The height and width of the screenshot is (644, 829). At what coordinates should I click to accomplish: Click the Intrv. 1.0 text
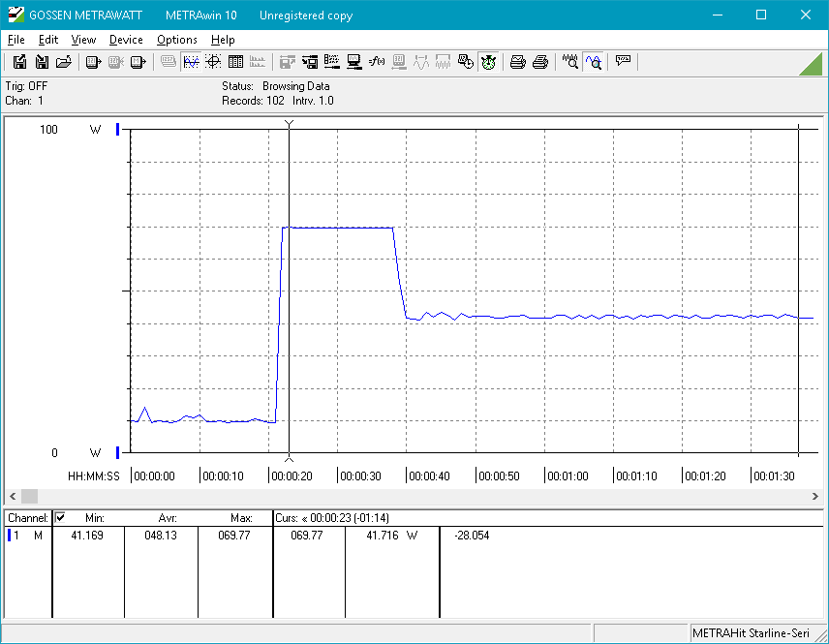click(313, 101)
